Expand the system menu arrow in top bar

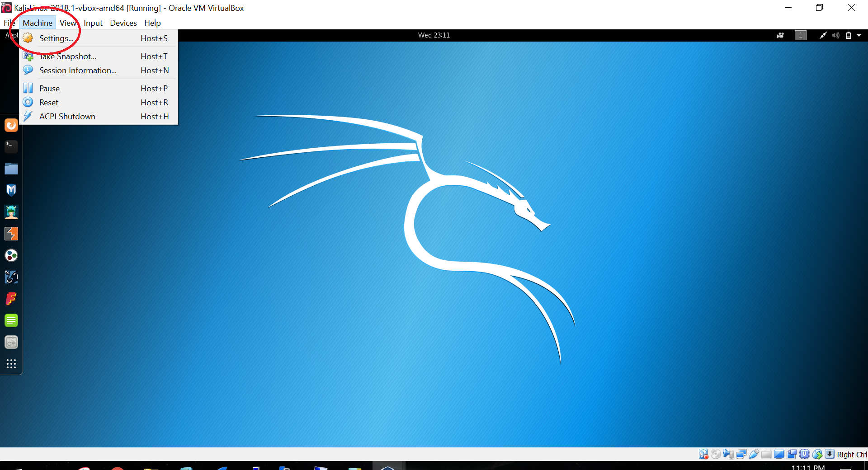[859, 35]
